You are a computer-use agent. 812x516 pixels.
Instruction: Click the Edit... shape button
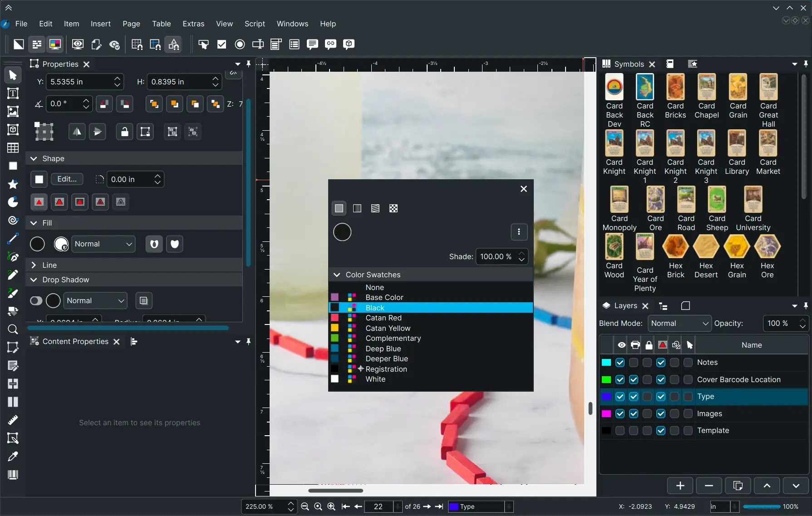pos(67,179)
